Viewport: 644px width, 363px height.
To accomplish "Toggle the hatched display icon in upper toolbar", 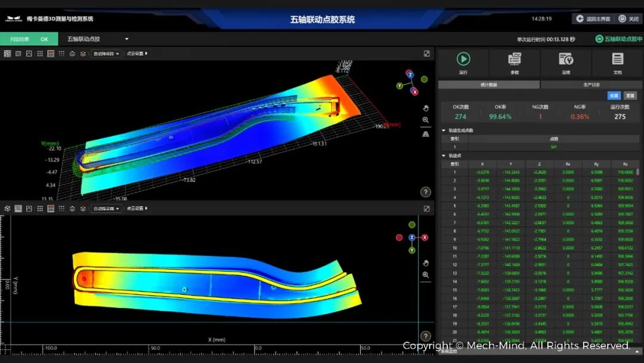I will 18,54.
